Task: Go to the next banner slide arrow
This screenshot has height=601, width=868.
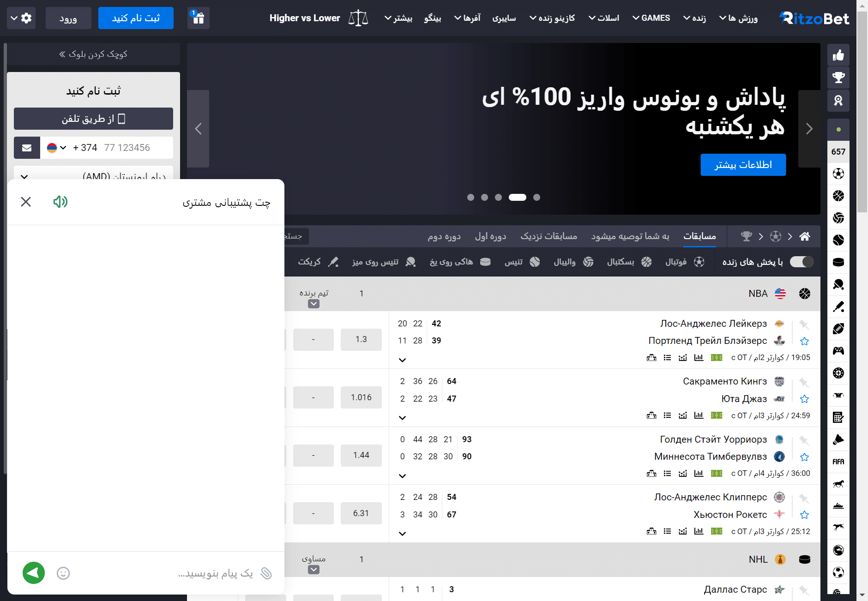Action: coord(809,129)
